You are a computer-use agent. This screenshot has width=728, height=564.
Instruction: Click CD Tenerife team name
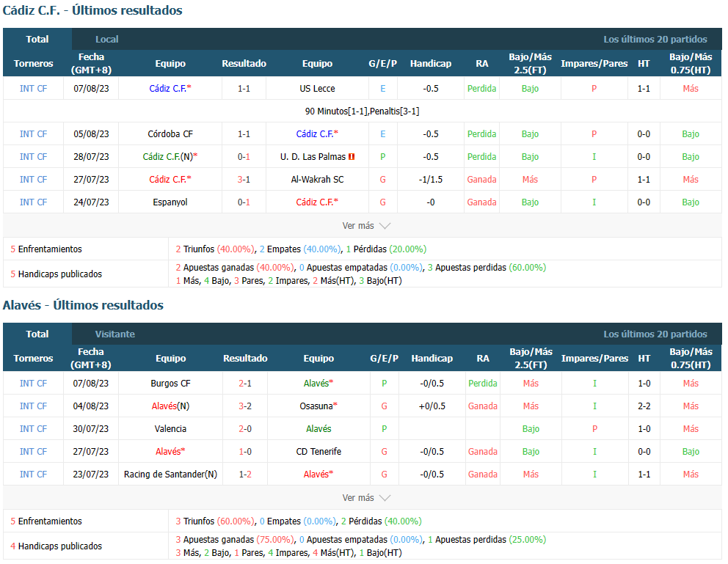click(318, 451)
